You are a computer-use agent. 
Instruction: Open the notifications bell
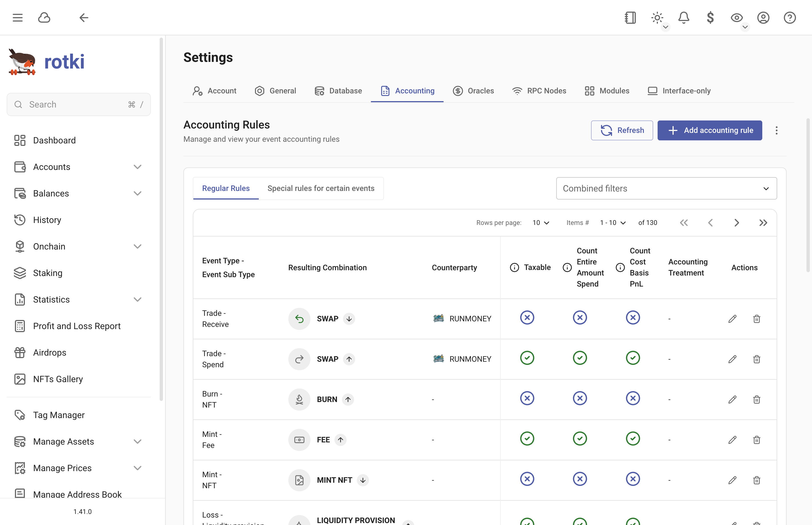pyautogui.click(x=684, y=18)
